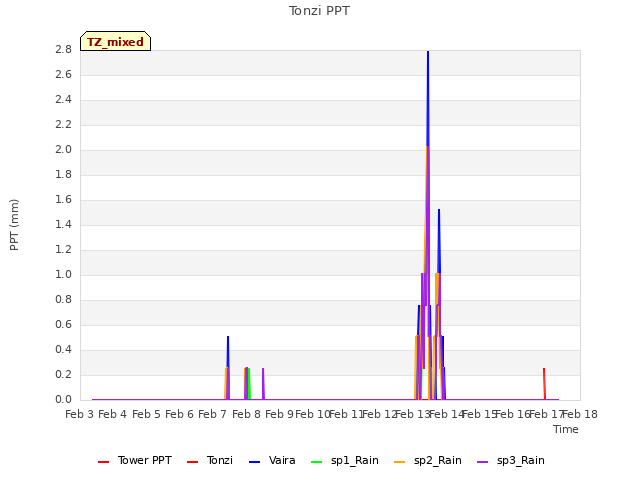Click the Feb 3 x-axis tick label
Image resolution: width=640 pixels, height=480 pixels.
[80, 414]
